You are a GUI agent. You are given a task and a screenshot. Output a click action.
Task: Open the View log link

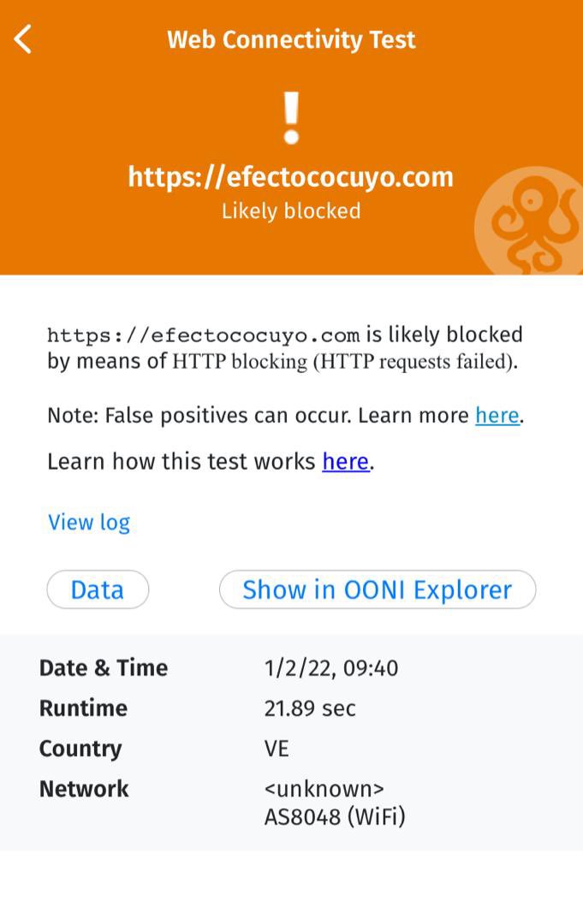(89, 523)
